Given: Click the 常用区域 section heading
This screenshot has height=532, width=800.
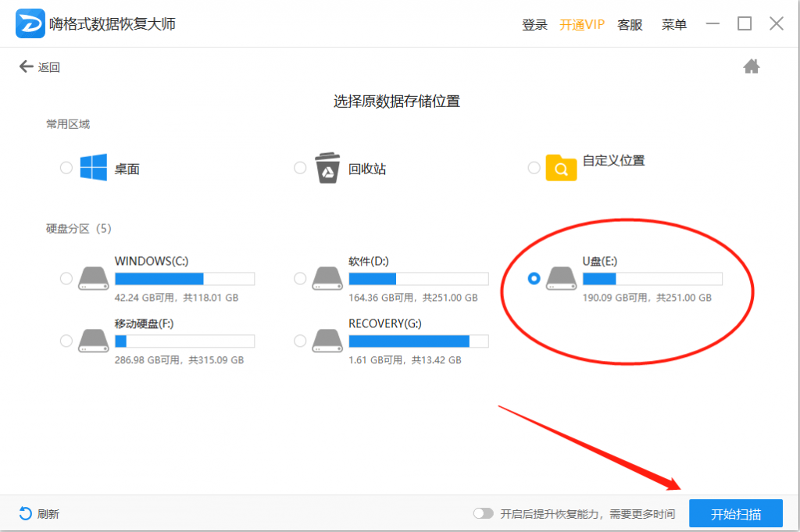Looking at the screenshot, I should (x=68, y=124).
